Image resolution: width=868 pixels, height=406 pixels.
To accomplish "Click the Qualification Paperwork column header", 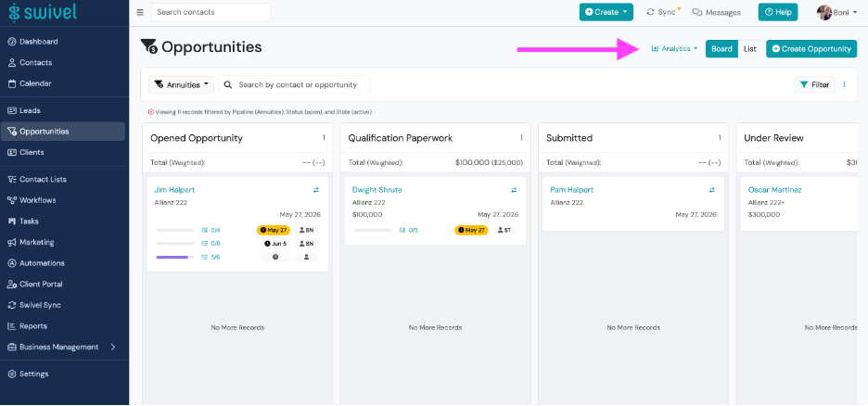I will pos(401,138).
